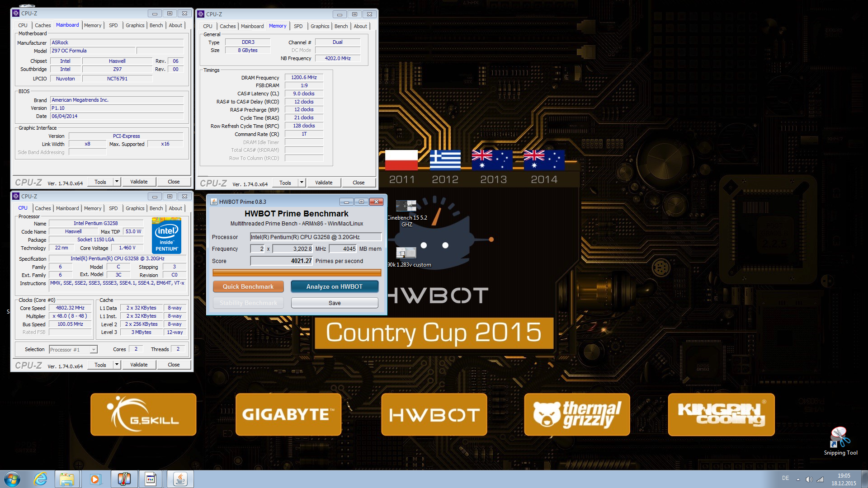The height and width of the screenshot is (488, 868).
Task: Click Validate in Mainboard CPU-Z window
Action: pyautogui.click(x=139, y=182)
